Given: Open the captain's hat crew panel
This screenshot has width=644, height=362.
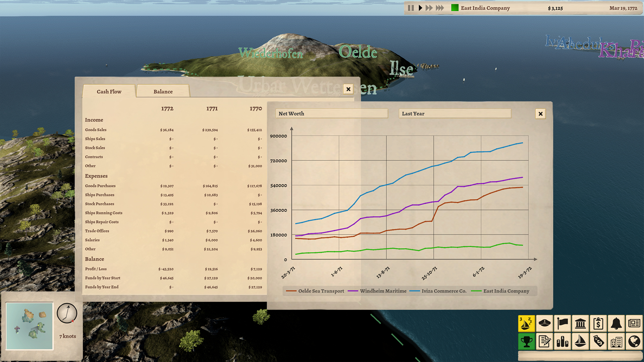Looking at the screenshot, I should click(x=544, y=324).
